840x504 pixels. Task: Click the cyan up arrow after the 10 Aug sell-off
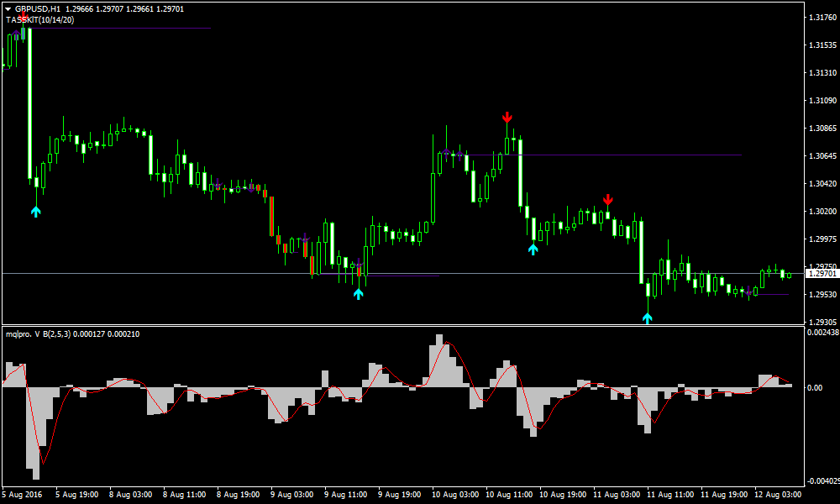click(533, 248)
